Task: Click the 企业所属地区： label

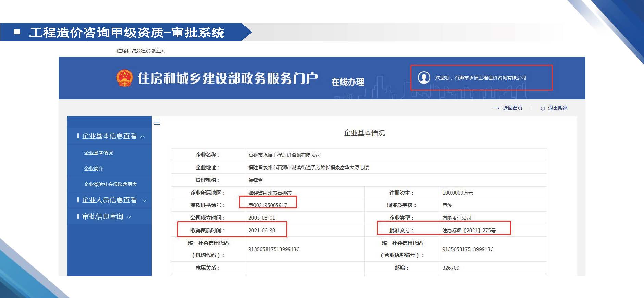Action: point(208,193)
